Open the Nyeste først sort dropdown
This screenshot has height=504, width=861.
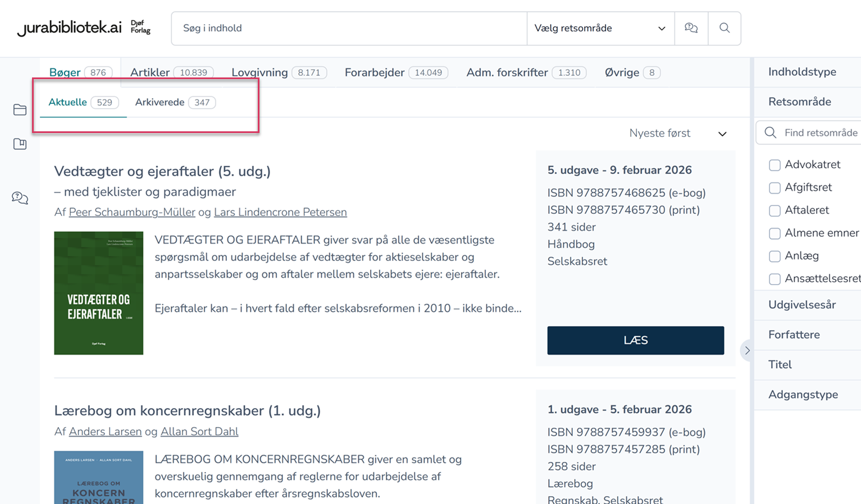coord(677,134)
